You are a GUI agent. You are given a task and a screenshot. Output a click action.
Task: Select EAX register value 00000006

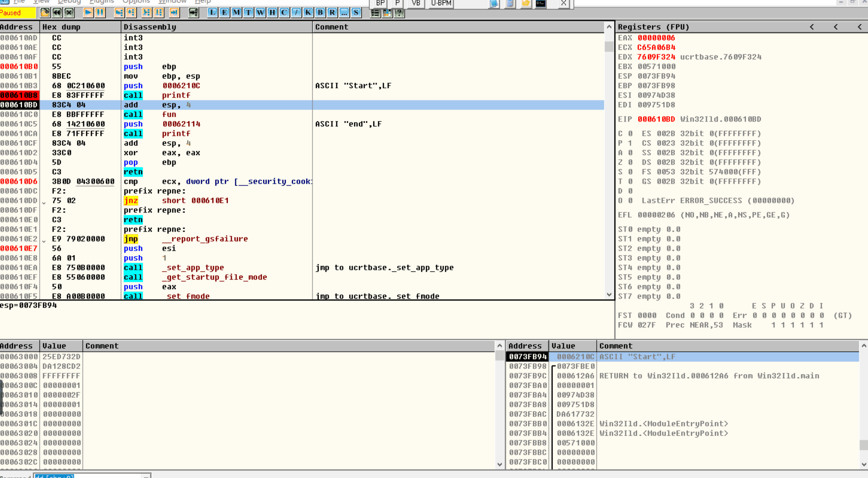tap(656, 38)
